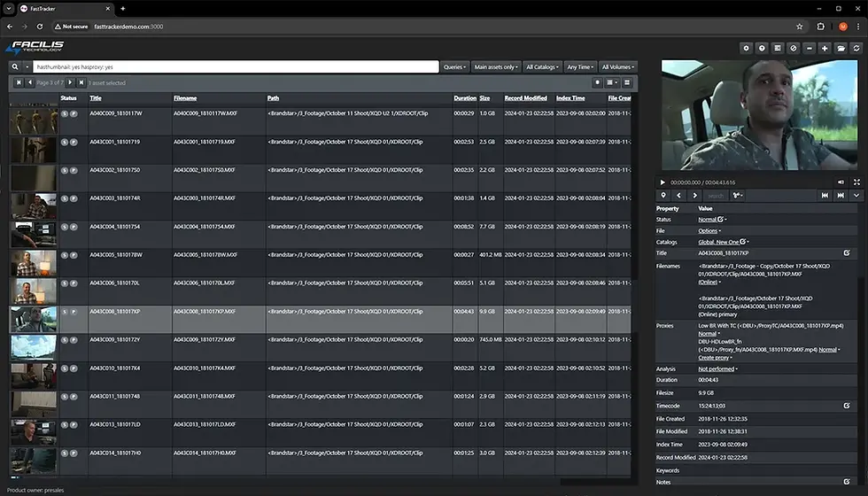
Task: Toggle P status badge for A040C009_1810117W
Action: pyautogui.click(x=74, y=113)
